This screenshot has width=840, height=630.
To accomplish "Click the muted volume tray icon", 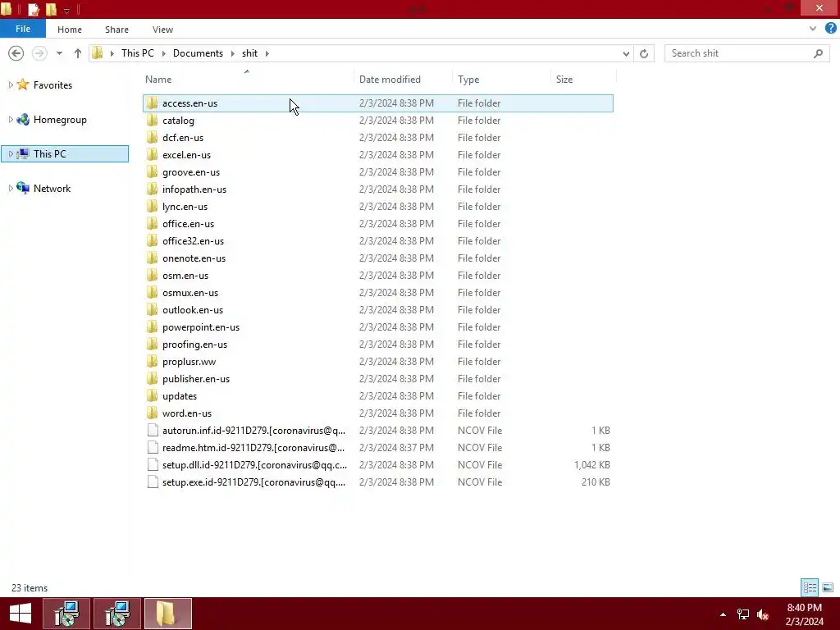I will click(x=763, y=614).
